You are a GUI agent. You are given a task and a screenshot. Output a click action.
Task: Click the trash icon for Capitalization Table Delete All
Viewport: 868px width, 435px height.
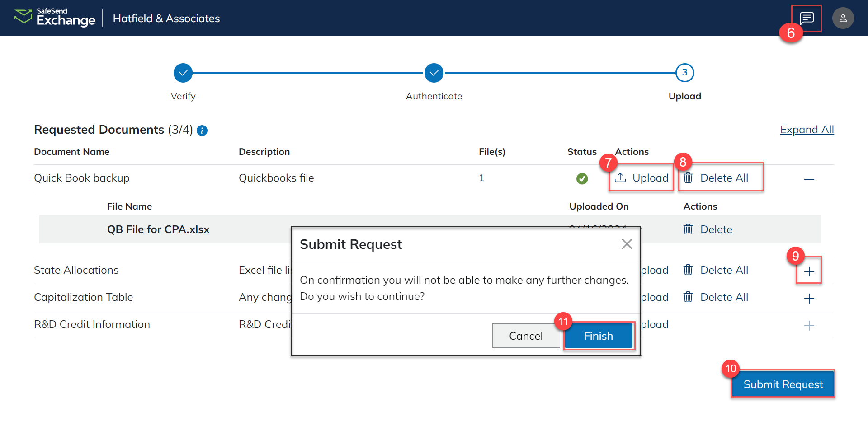tap(688, 297)
